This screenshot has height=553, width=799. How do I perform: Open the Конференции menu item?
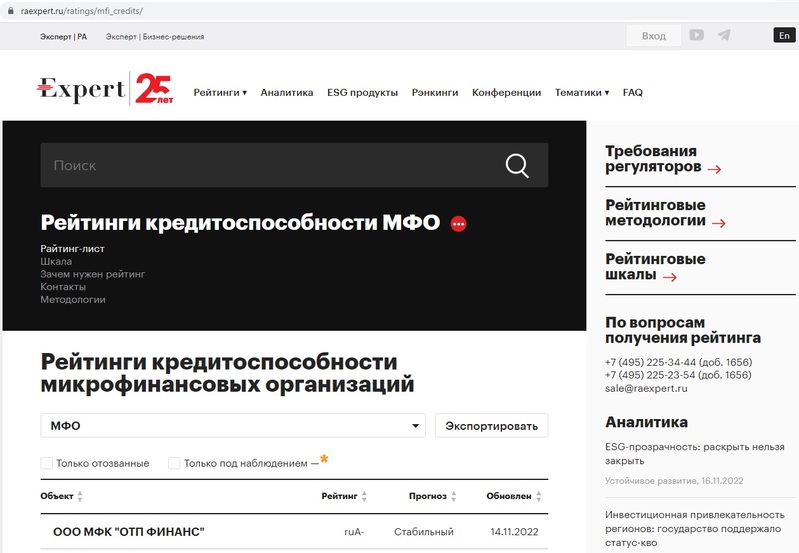click(506, 92)
